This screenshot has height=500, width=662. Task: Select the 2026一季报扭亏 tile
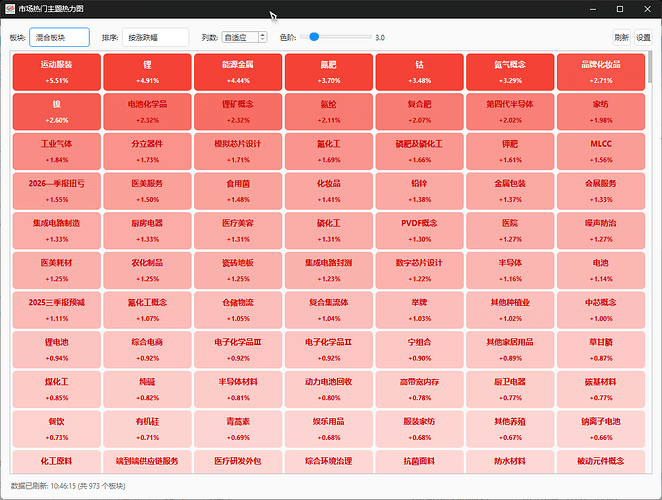(57, 191)
